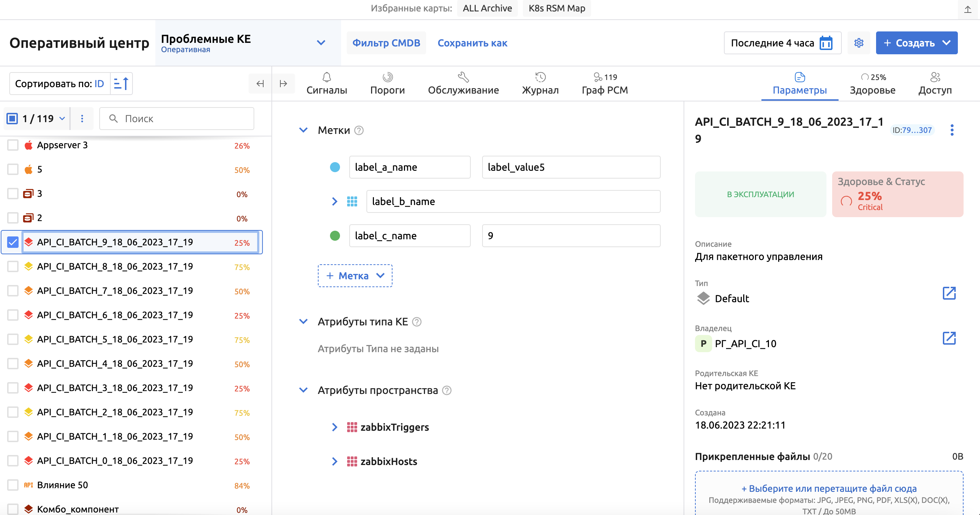
Task: Open settings gear icon
Action: pyautogui.click(x=859, y=43)
